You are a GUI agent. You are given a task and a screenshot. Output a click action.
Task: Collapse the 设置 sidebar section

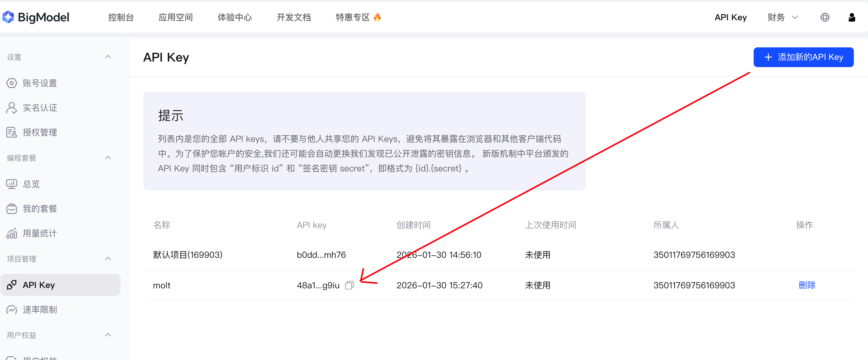click(108, 57)
